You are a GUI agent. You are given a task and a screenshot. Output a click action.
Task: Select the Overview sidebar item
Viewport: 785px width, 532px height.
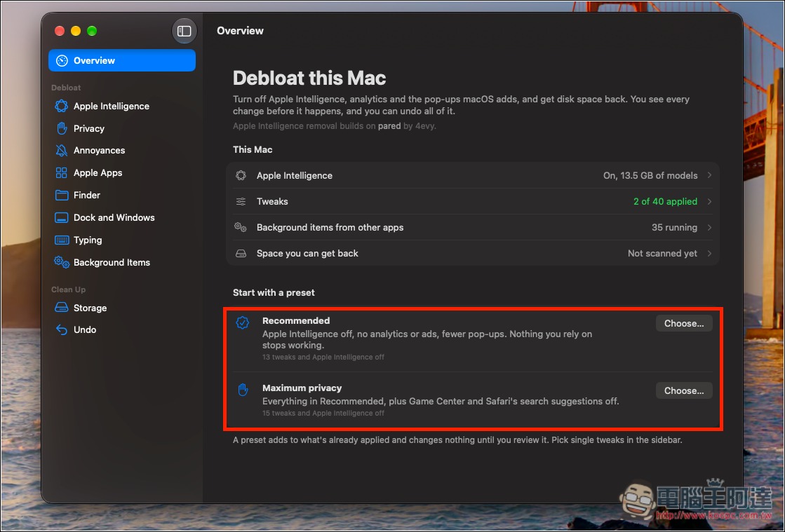(x=122, y=60)
